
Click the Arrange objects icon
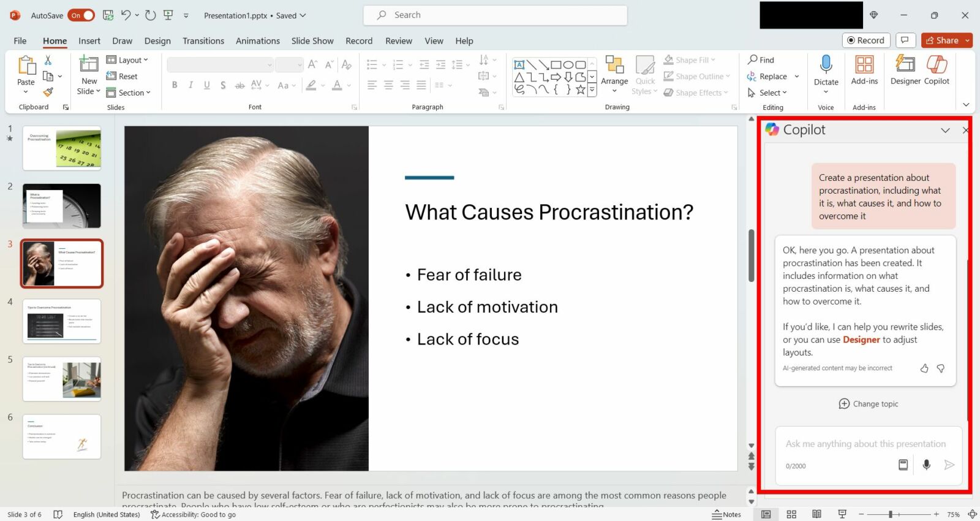pos(614,65)
